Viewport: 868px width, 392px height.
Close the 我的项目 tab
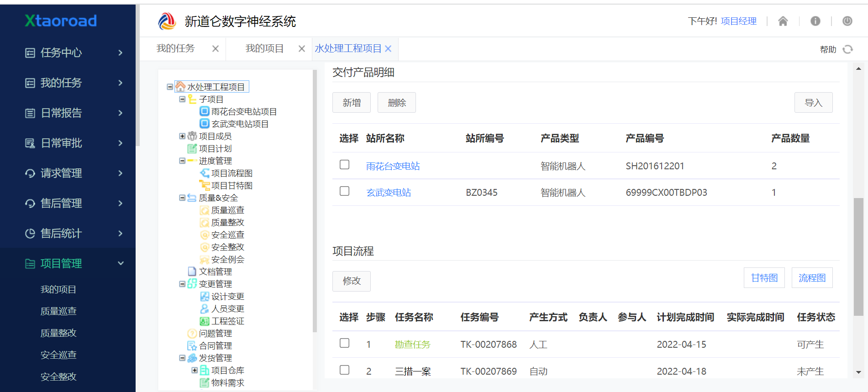302,49
